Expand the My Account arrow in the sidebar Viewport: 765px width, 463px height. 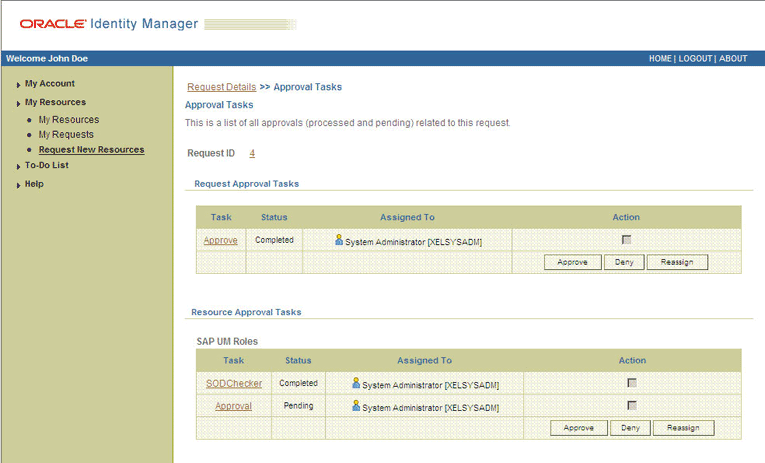pyautogui.click(x=18, y=85)
